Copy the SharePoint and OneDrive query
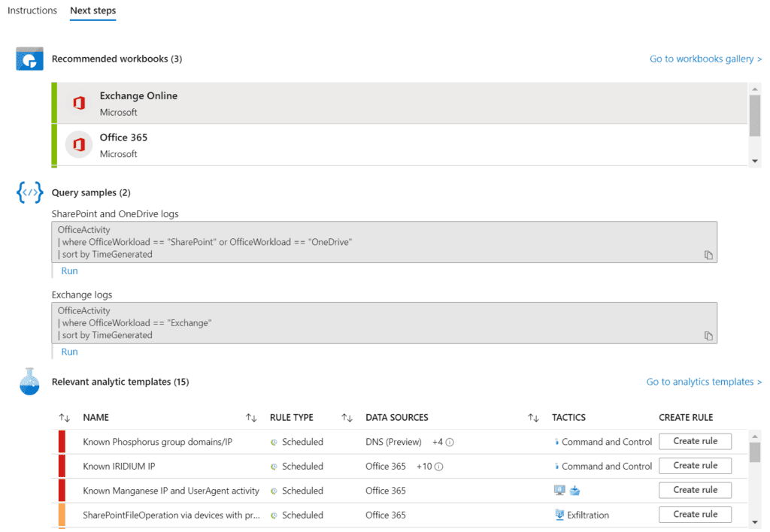 pos(708,255)
